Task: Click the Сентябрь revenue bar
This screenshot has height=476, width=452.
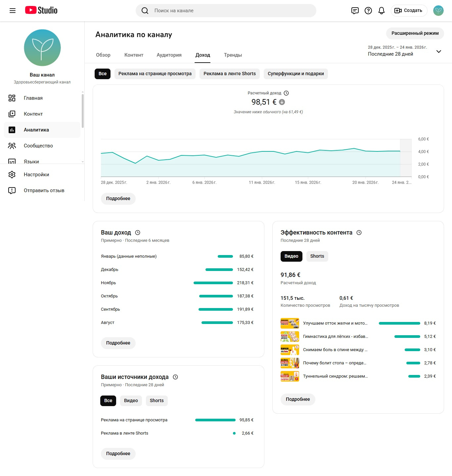Action: click(216, 309)
